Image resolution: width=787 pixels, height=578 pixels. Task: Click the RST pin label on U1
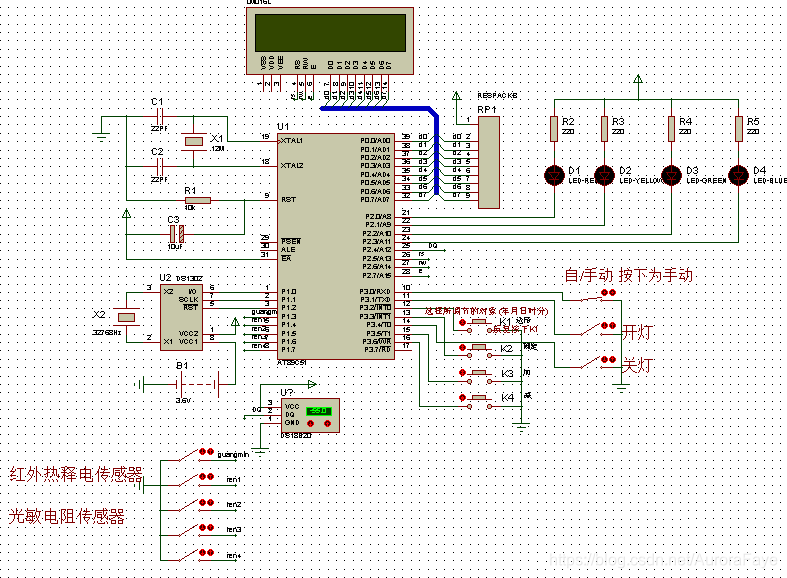[289, 200]
